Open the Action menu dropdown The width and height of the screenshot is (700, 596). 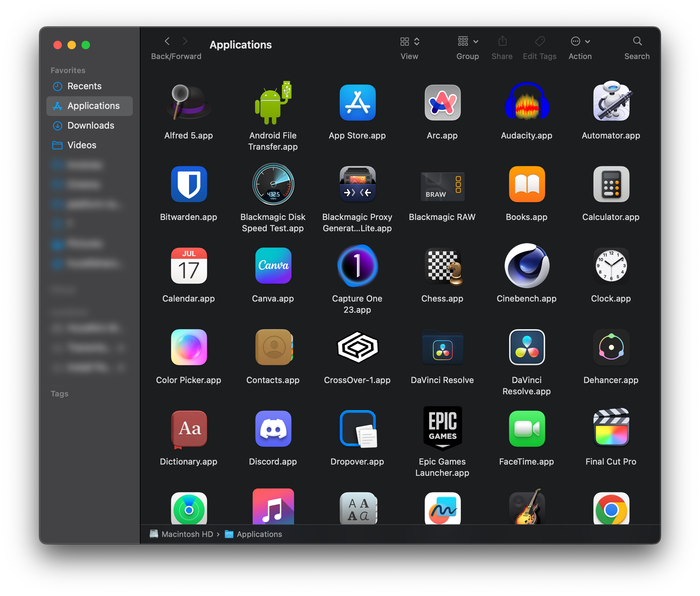(579, 41)
